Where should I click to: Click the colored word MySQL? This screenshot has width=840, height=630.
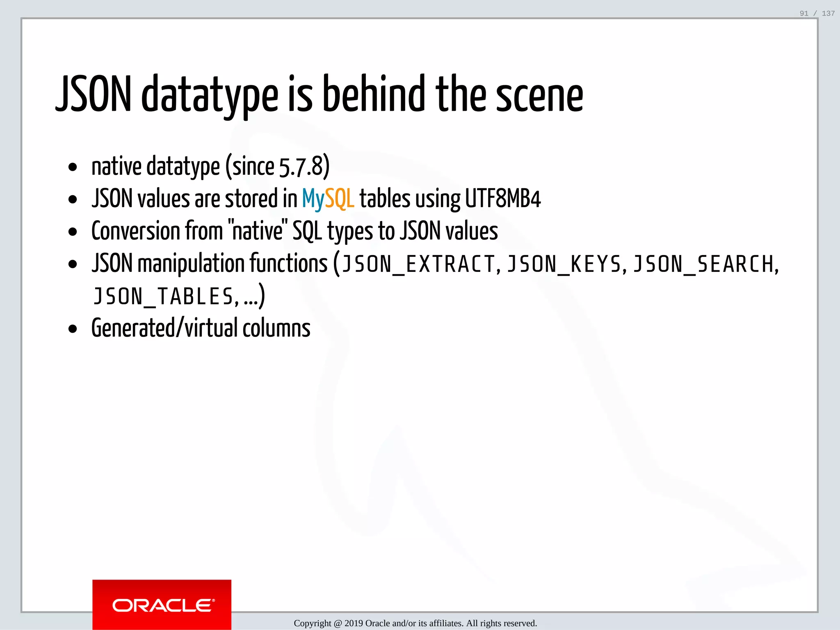coord(328,199)
